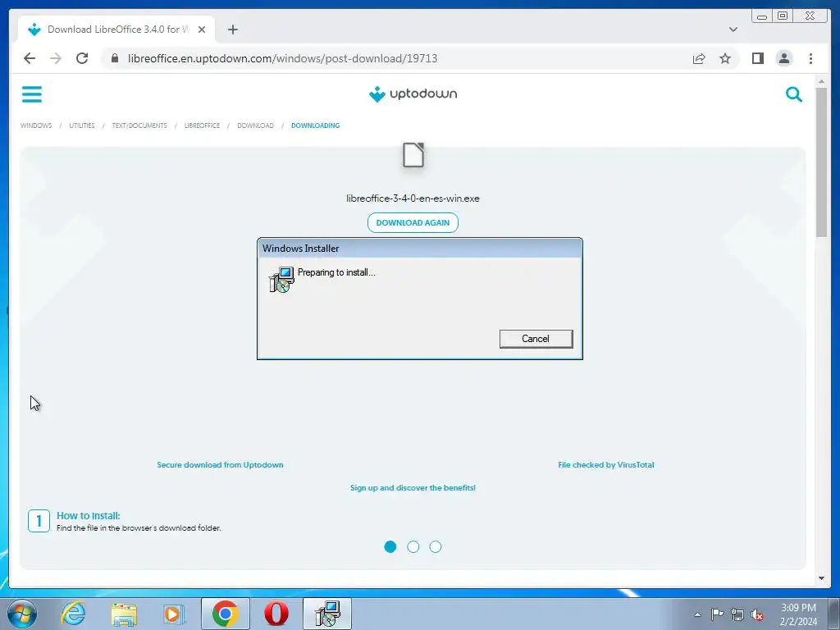Go to the DOWNLOAD breadcrumb
This screenshot has width=840, height=630.
[255, 126]
